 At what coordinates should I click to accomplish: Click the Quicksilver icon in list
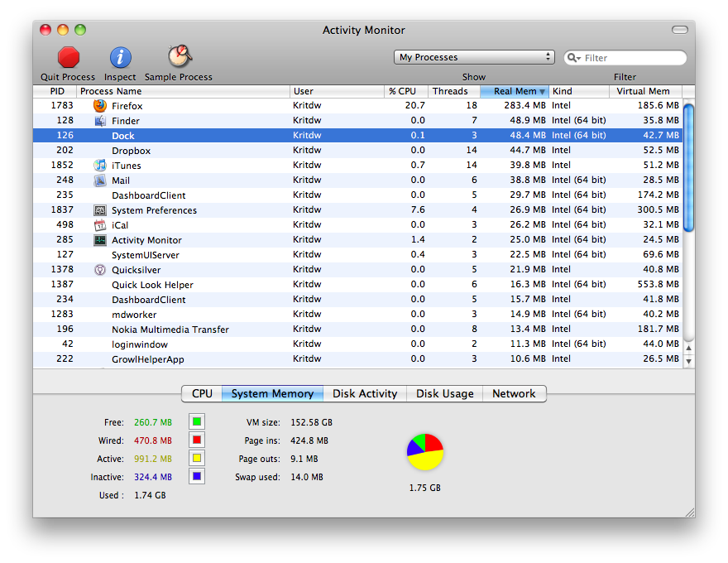[100, 270]
